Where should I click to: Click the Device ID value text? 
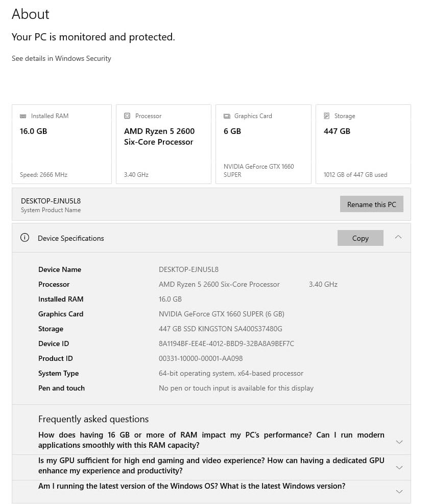tap(226, 343)
